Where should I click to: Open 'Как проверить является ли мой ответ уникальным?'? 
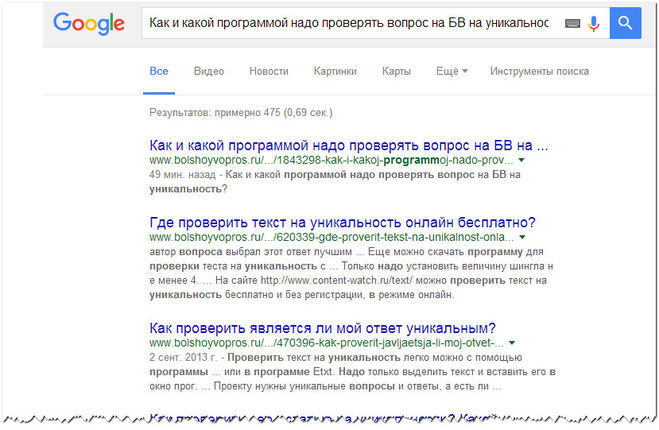[322, 328]
